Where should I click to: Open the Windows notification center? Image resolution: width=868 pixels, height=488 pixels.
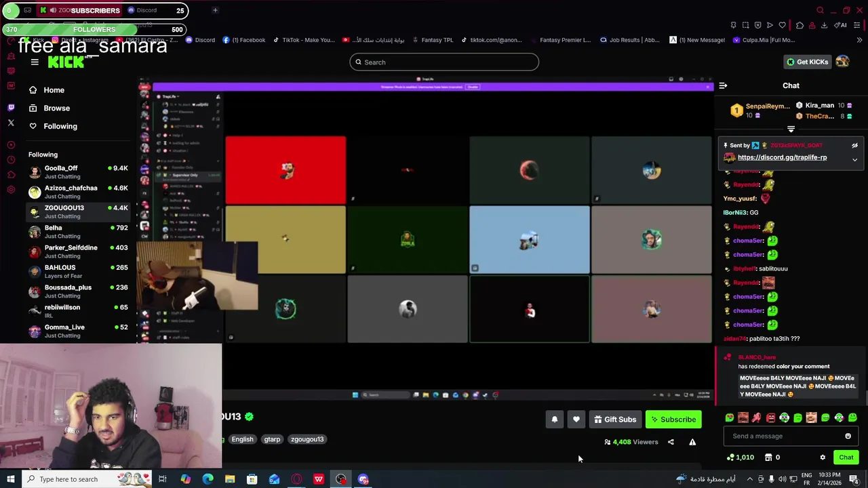coord(854,479)
